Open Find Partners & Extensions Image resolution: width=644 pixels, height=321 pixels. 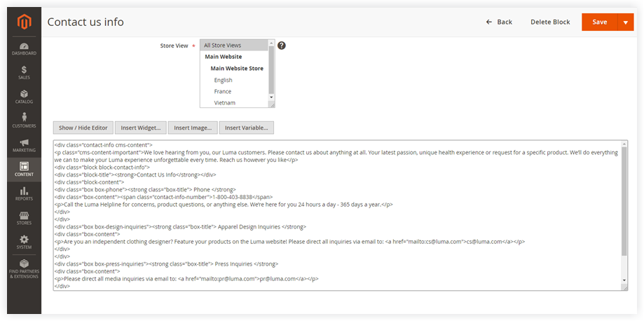click(x=24, y=269)
